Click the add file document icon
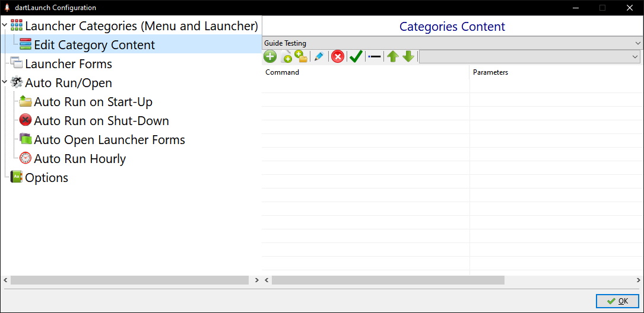 pyautogui.click(x=286, y=56)
